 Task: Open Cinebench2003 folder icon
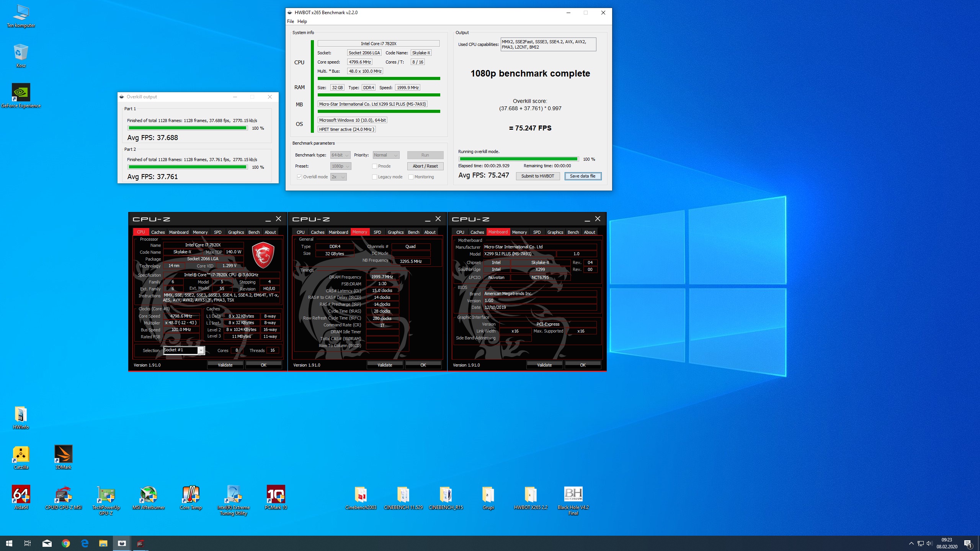(x=361, y=497)
